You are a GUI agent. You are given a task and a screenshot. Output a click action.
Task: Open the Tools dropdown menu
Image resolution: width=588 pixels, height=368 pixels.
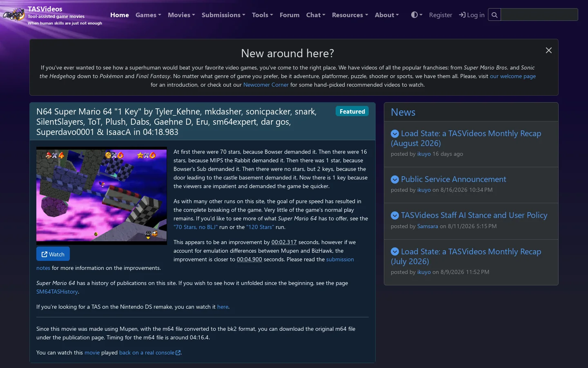tap(263, 15)
